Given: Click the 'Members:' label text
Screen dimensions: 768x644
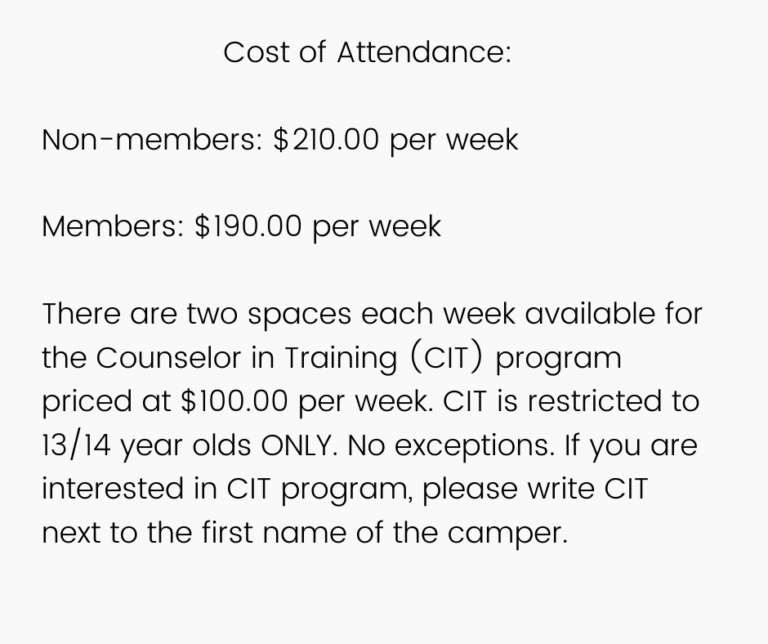Looking at the screenshot, I should [113, 227].
